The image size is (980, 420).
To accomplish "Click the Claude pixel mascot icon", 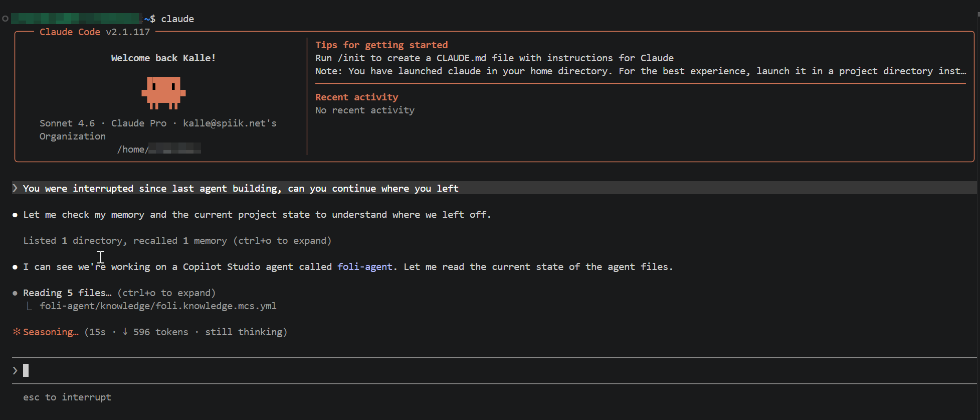I will 163,92.
